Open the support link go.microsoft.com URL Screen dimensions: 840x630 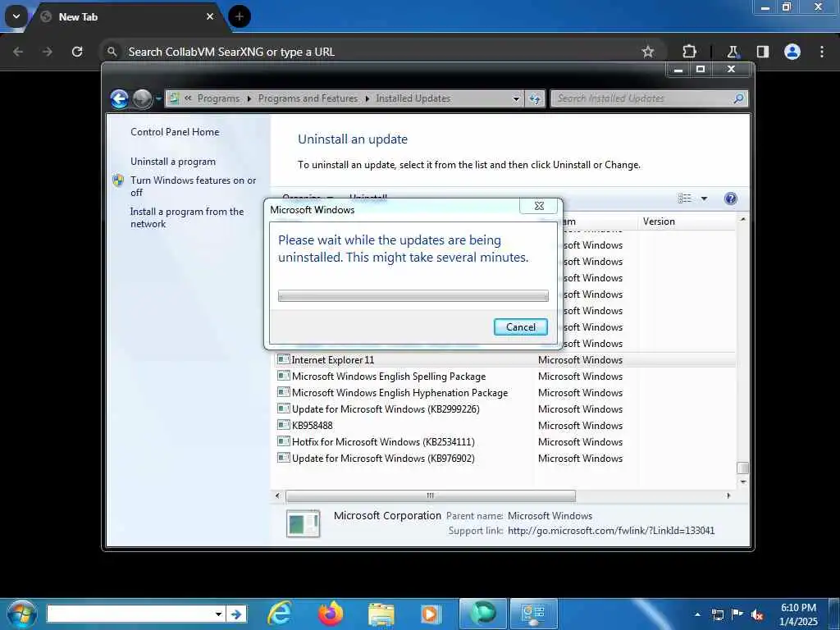(x=610, y=531)
